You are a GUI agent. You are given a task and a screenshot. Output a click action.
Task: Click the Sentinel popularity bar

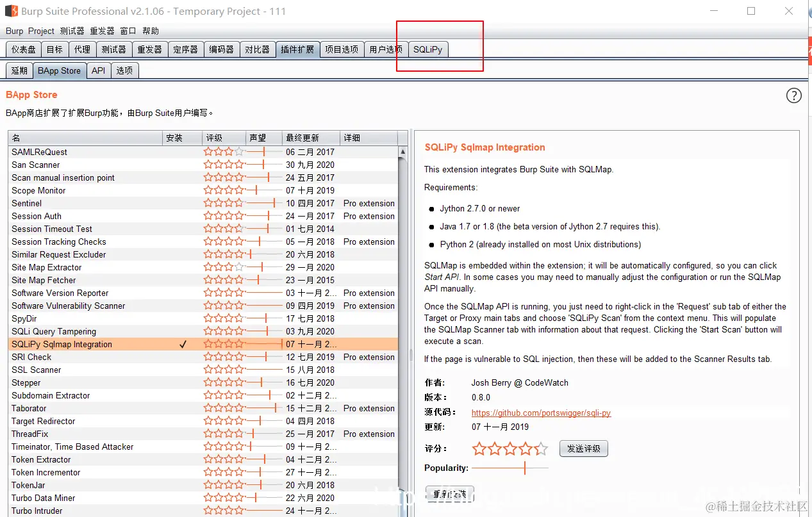[x=264, y=203]
